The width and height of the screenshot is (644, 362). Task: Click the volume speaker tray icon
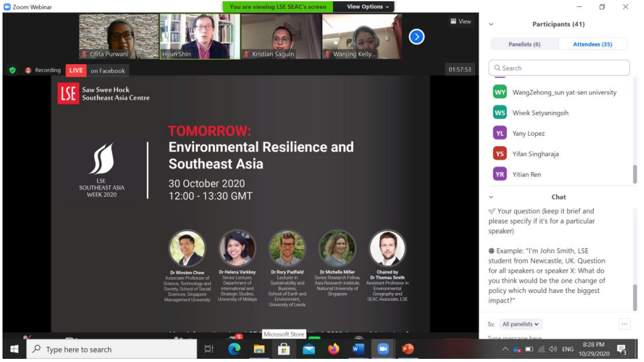point(553,349)
